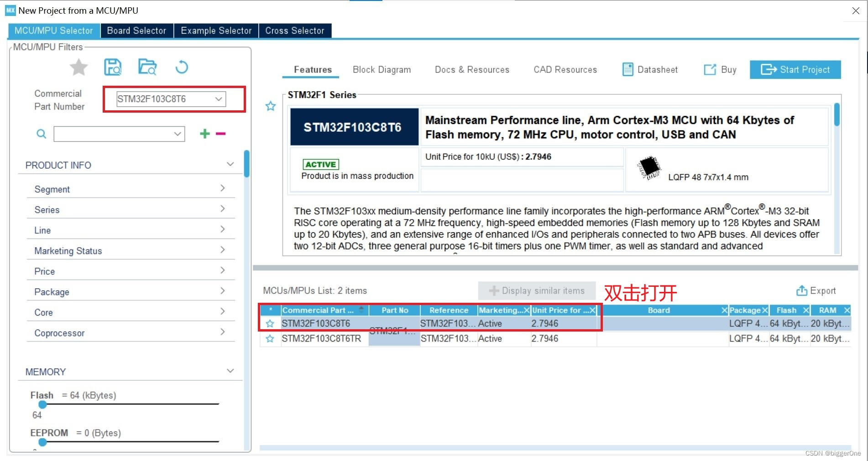Screen dimensions: 868x461
Task: Remove the Package column with its X
Action: (765, 310)
